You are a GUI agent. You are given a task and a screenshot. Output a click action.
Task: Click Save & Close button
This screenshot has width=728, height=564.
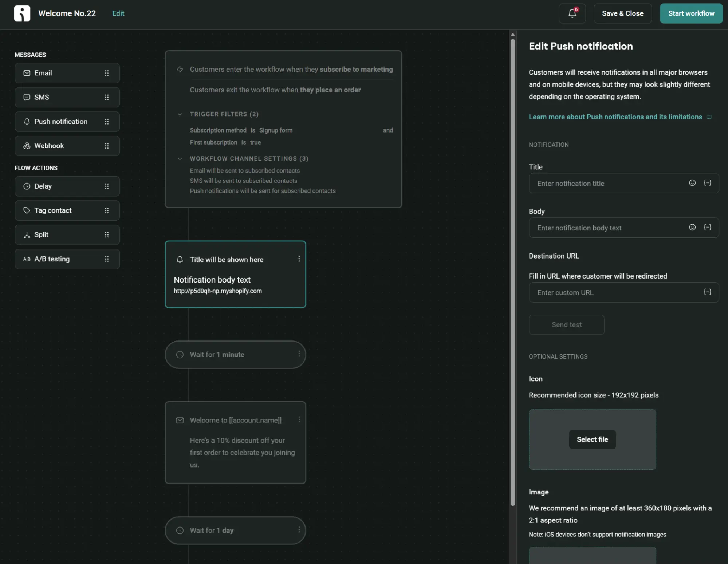[622, 13]
